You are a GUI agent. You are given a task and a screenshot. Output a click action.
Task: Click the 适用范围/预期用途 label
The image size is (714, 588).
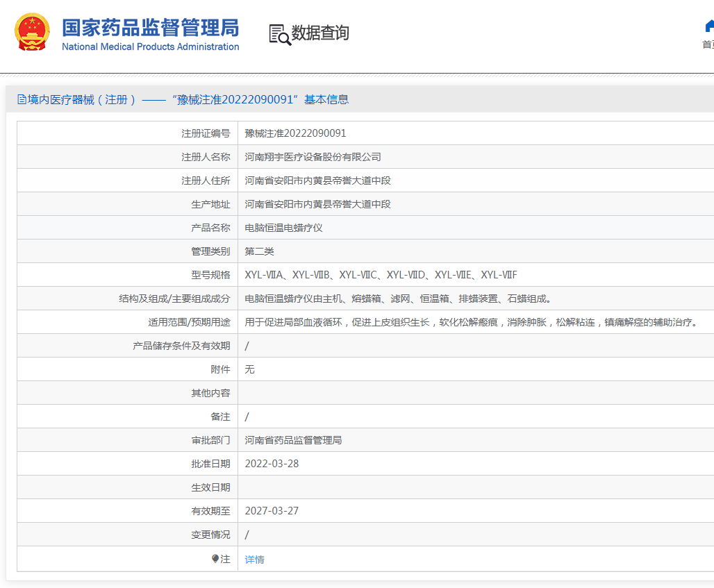189,322
